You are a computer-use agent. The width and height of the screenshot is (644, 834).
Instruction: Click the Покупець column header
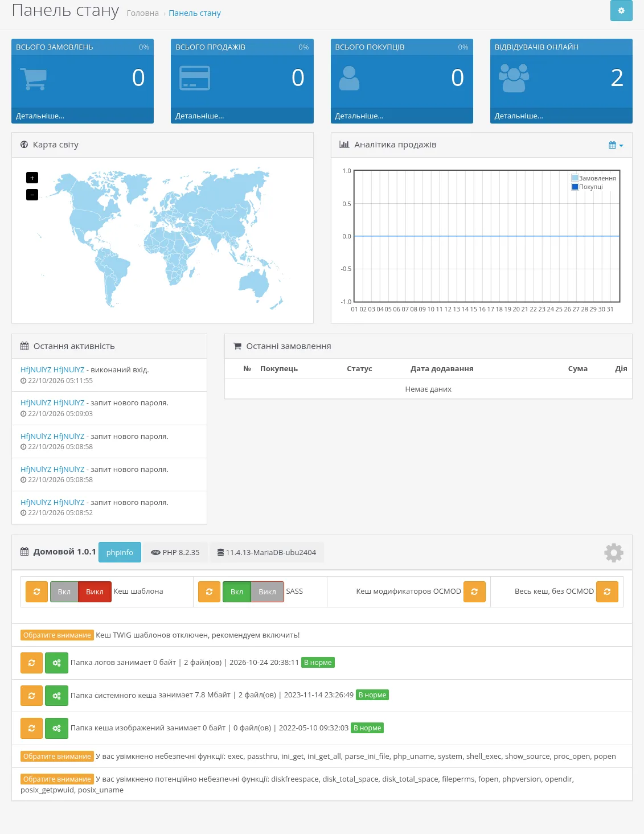[279, 368]
